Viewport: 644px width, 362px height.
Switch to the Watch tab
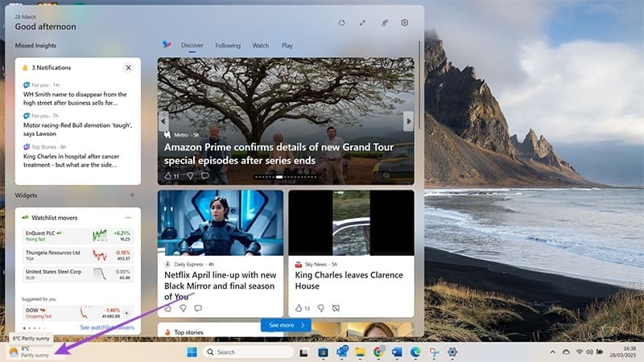260,45
